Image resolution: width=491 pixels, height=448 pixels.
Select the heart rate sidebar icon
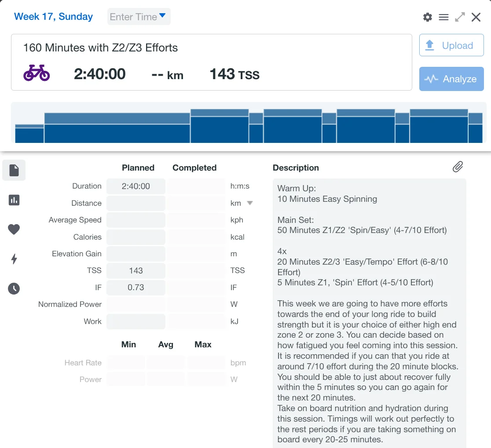pyautogui.click(x=14, y=229)
